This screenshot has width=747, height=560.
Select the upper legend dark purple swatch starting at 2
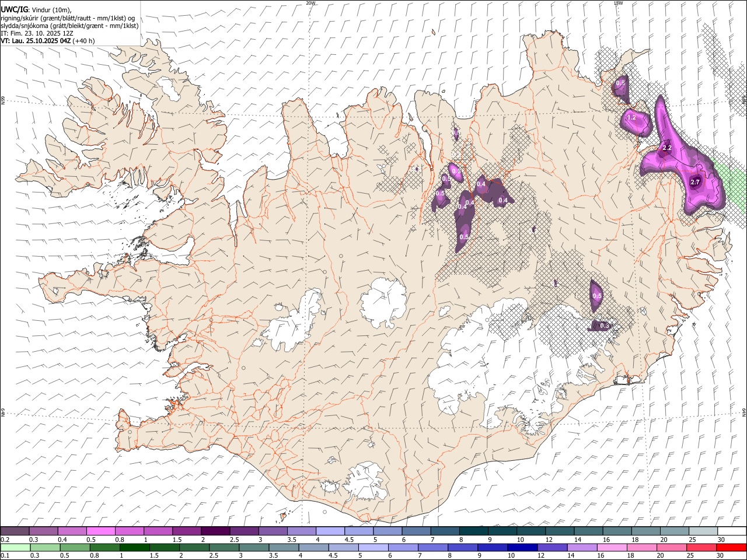(x=216, y=531)
